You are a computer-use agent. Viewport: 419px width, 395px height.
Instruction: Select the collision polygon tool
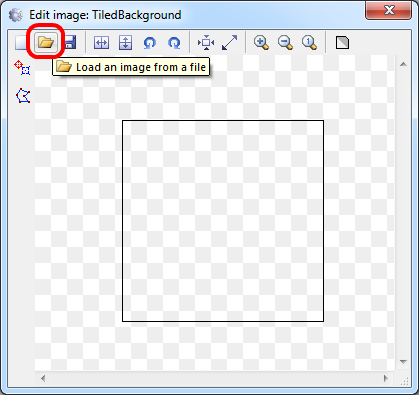click(x=23, y=96)
